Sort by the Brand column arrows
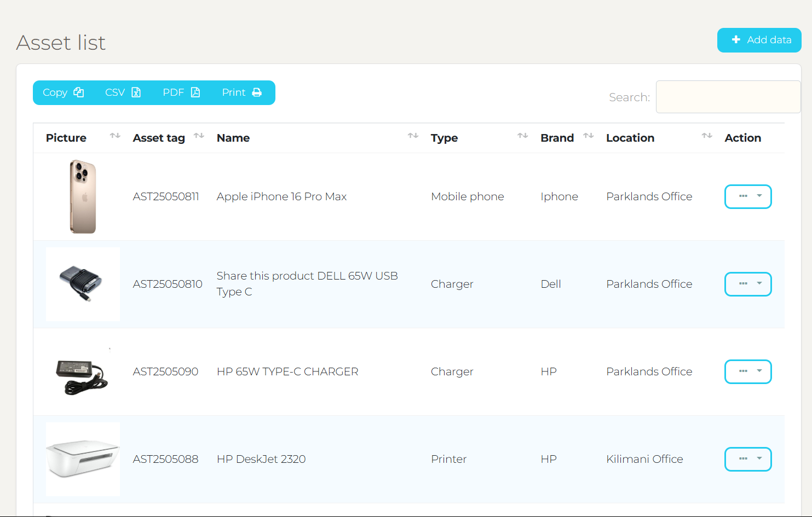 (589, 136)
